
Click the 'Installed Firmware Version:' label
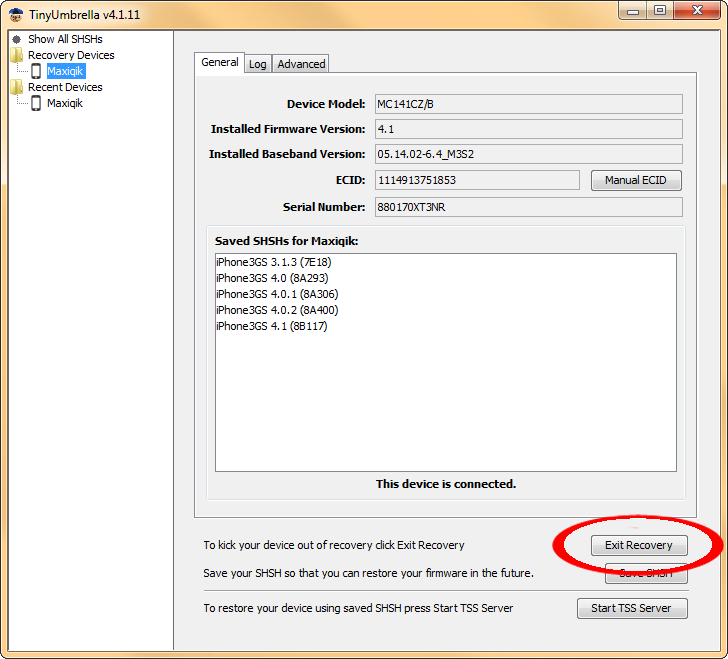pyautogui.click(x=288, y=129)
